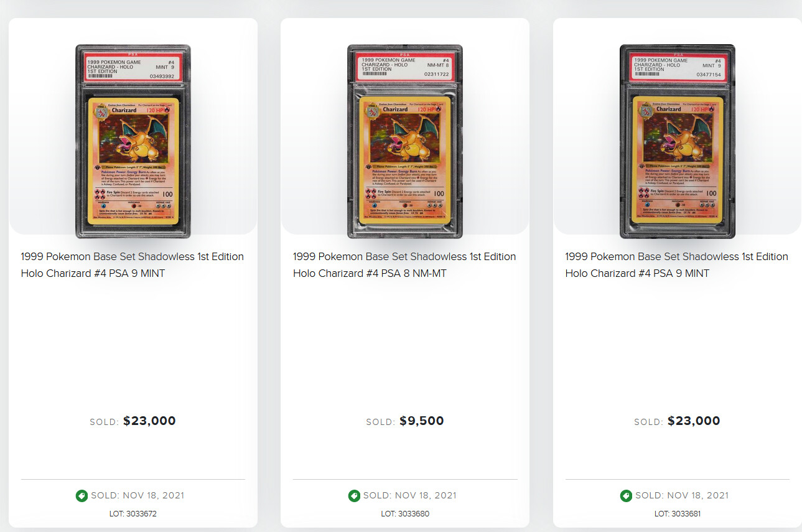Open the Charizard holo artwork in slab 03493992

(133, 139)
